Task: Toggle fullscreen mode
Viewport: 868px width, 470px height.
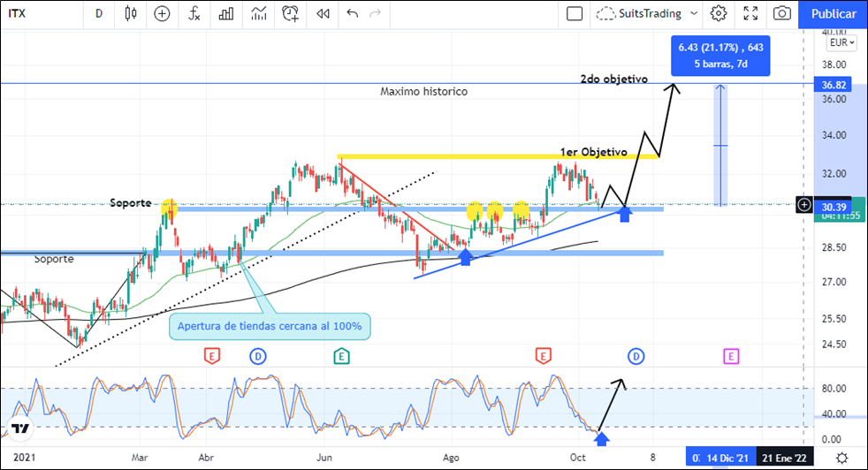Action: (750, 13)
